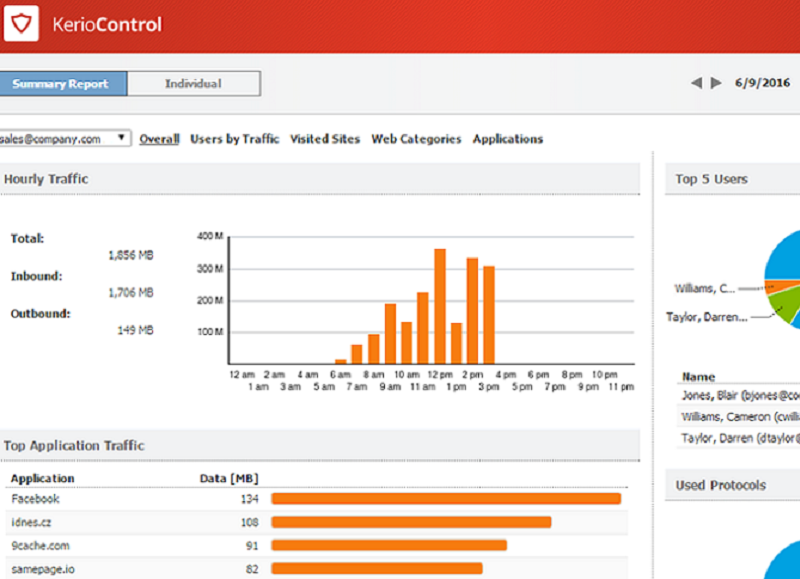Open the sales@company.com user dropdown
This screenshot has width=800, height=579.
coord(65,139)
